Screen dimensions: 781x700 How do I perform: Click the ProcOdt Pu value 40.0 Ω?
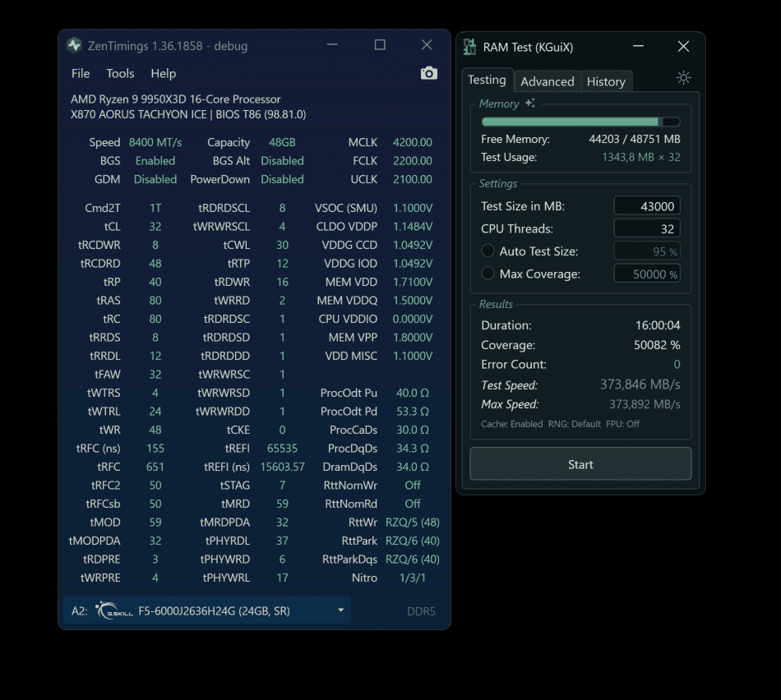pyautogui.click(x=413, y=393)
